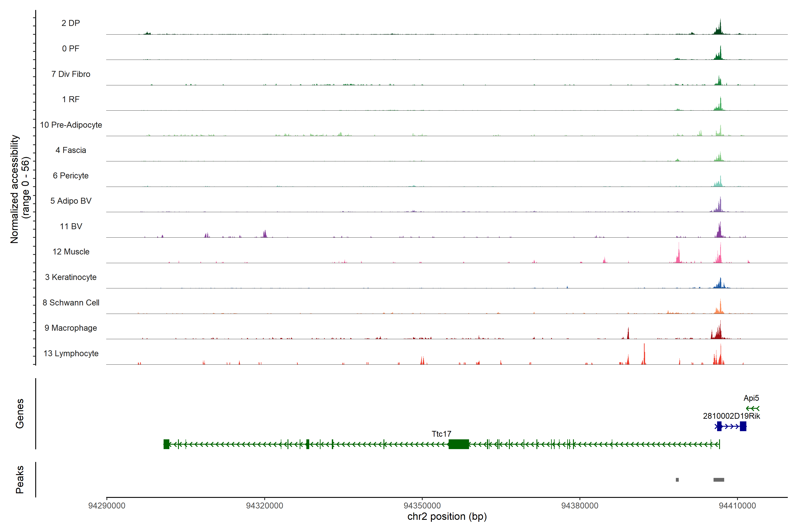The image size is (798, 532).
Task: Click the tall red Lymphocyte track peak
Action: (x=644, y=354)
